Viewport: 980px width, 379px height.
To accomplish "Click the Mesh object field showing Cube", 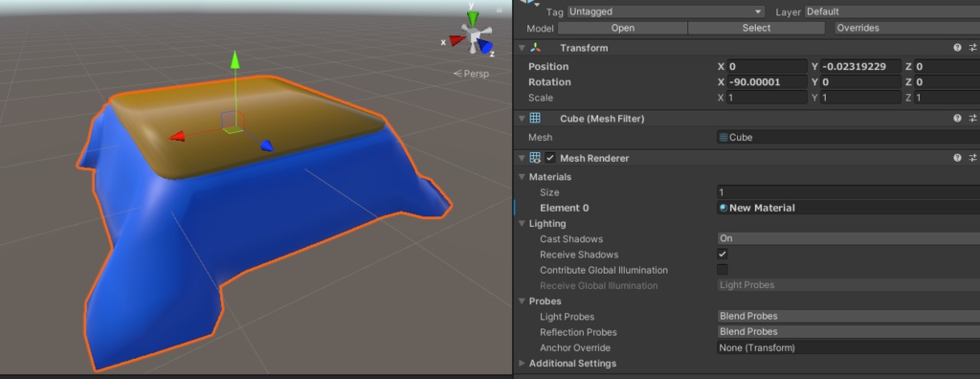I will 848,137.
